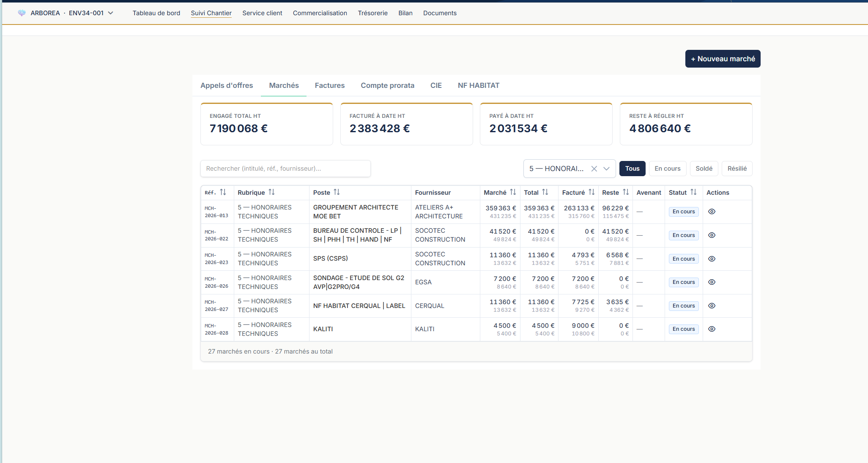
Task: Select reference MCH-2026-026
Action: tap(216, 282)
